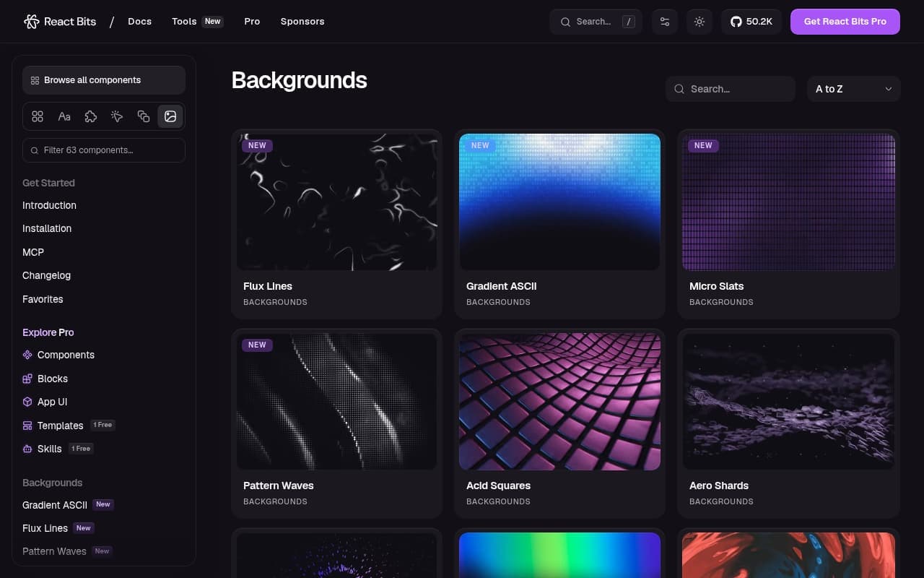The width and height of the screenshot is (924, 578).
Task: Open the Introduction link
Action: coord(49,205)
